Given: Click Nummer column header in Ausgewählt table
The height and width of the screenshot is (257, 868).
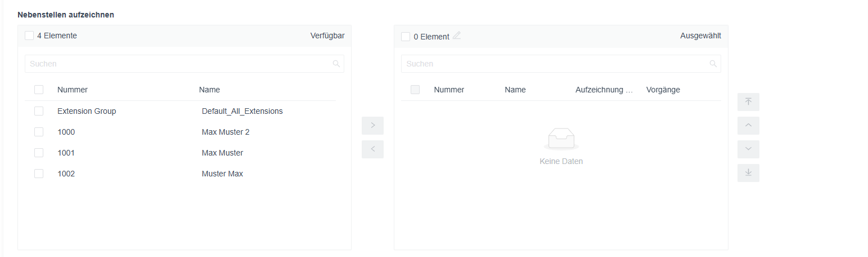Looking at the screenshot, I should [x=449, y=90].
